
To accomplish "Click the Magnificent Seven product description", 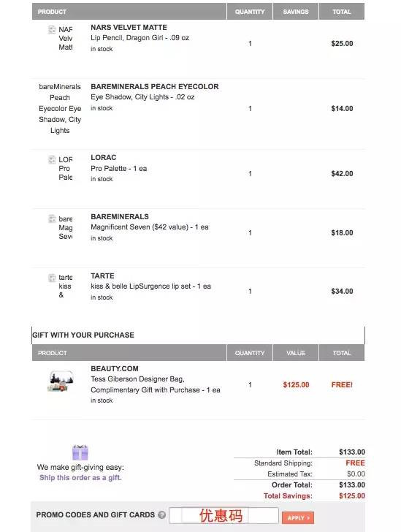I will (x=150, y=227).
